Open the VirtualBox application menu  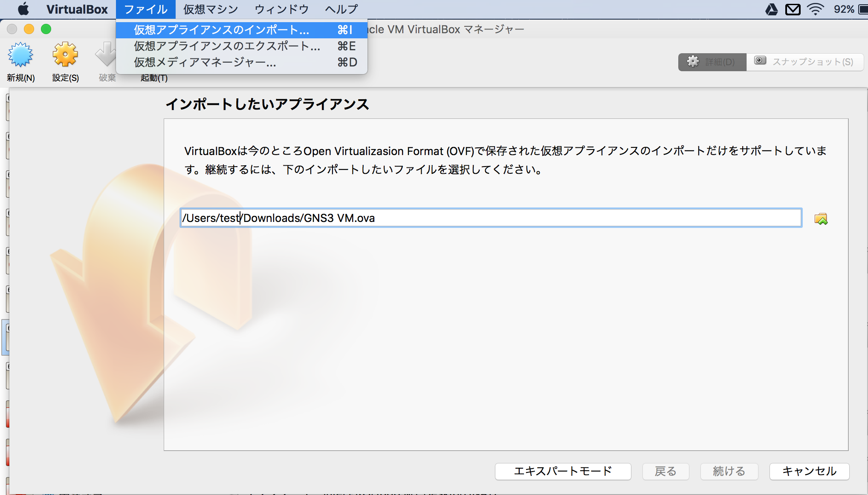77,9
